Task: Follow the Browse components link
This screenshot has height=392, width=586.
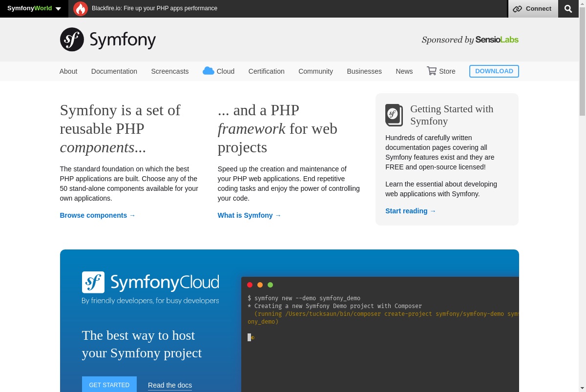Action: [98, 215]
